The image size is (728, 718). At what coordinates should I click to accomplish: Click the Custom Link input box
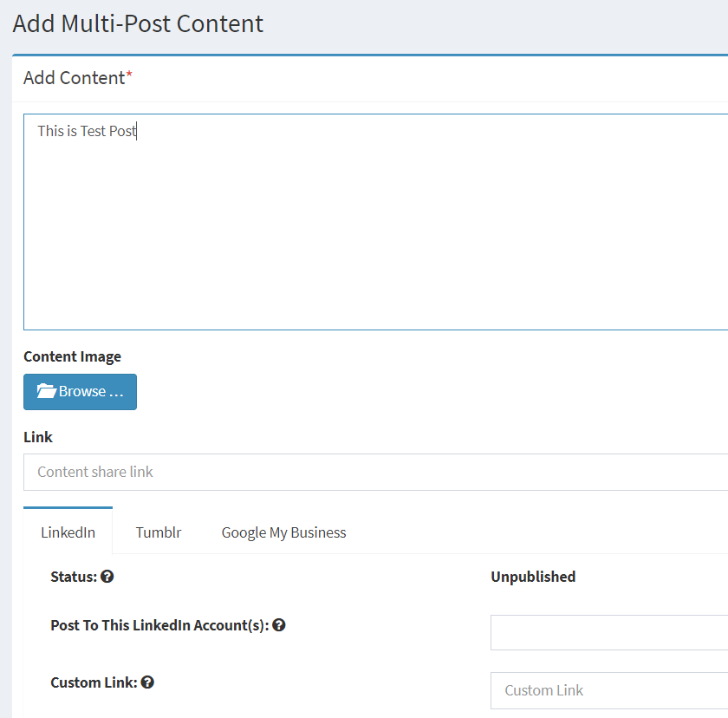coord(608,690)
